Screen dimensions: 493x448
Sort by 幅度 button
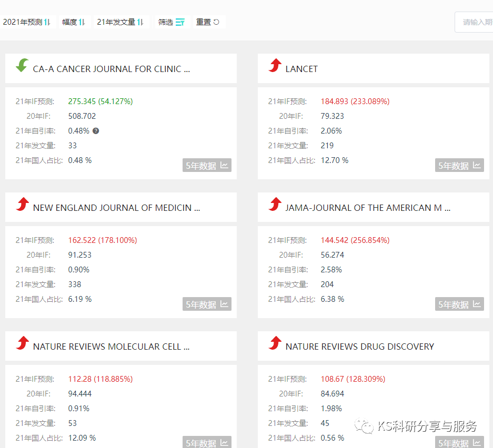click(74, 22)
